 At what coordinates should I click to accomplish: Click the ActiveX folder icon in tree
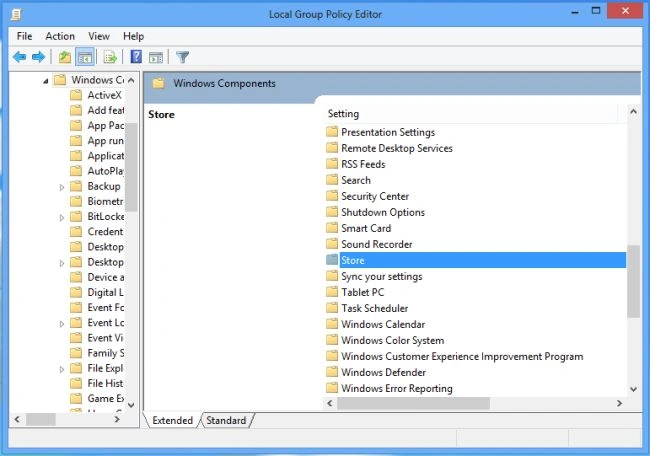click(76, 95)
